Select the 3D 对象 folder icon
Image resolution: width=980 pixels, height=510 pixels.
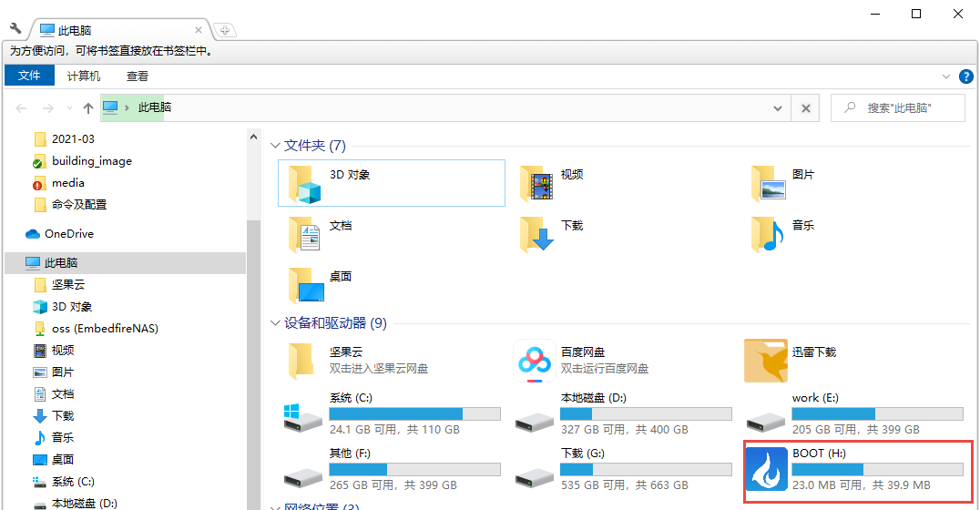304,184
